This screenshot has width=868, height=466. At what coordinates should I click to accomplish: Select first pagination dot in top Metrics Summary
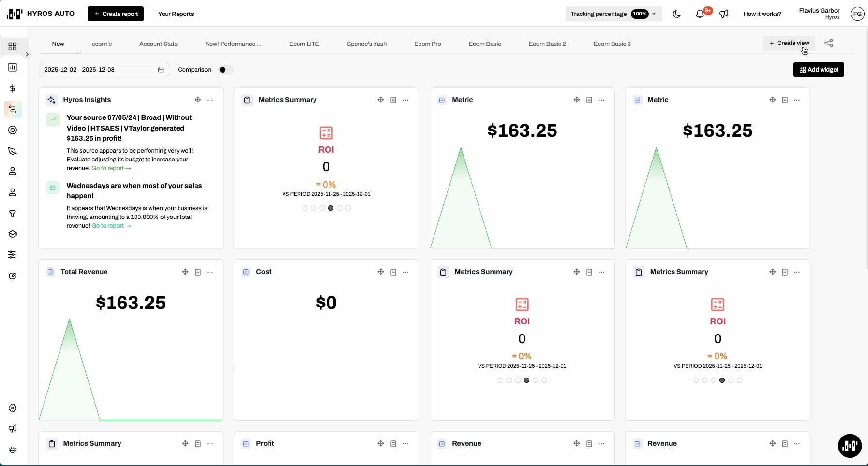click(x=304, y=208)
